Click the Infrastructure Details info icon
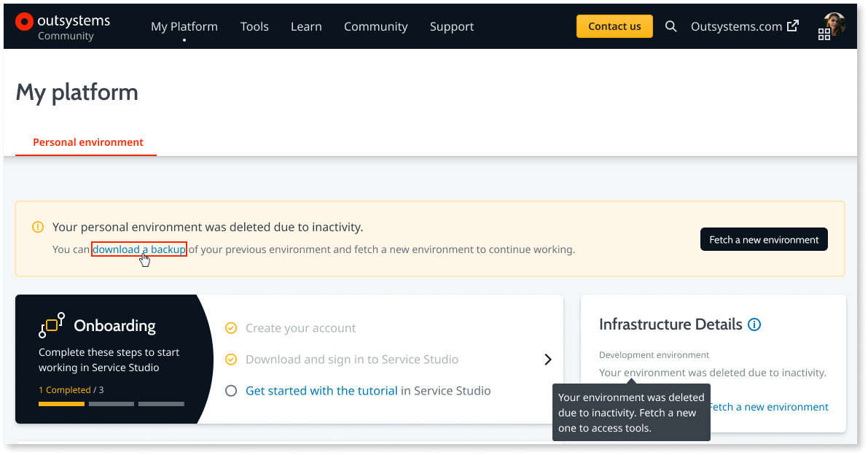The width and height of the screenshot is (868, 455). pyautogui.click(x=754, y=324)
